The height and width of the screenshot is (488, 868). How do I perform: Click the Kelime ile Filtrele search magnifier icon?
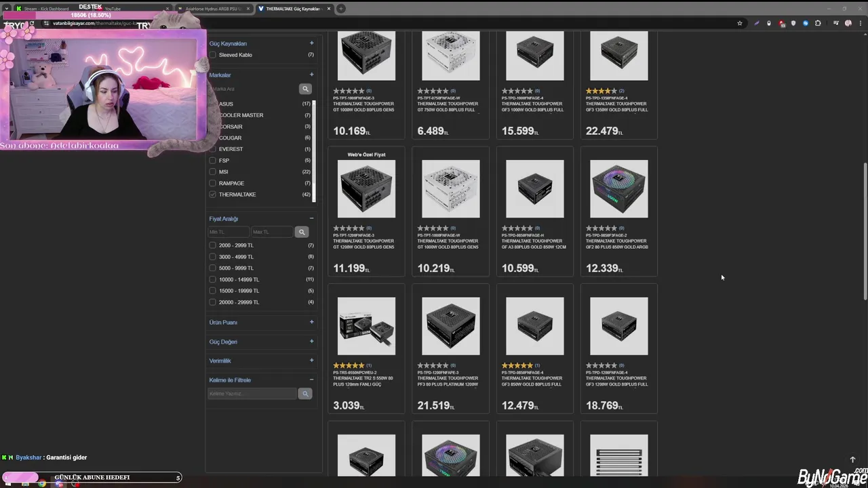pyautogui.click(x=305, y=394)
